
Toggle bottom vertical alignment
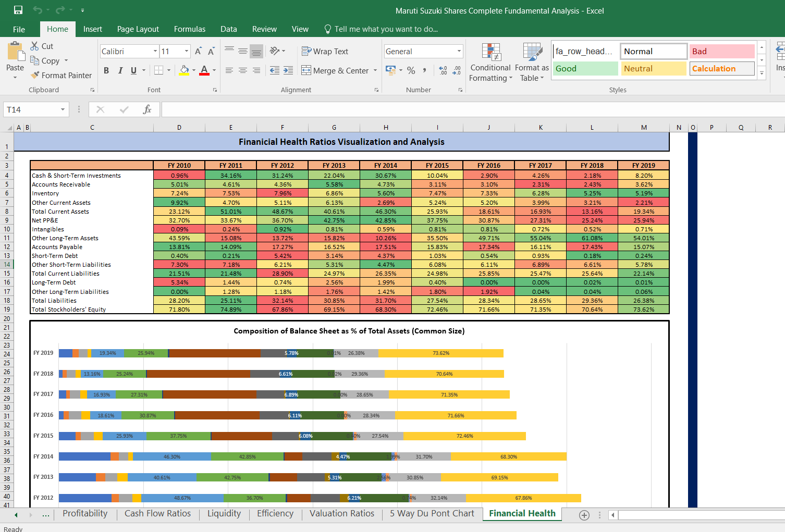[256, 51]
